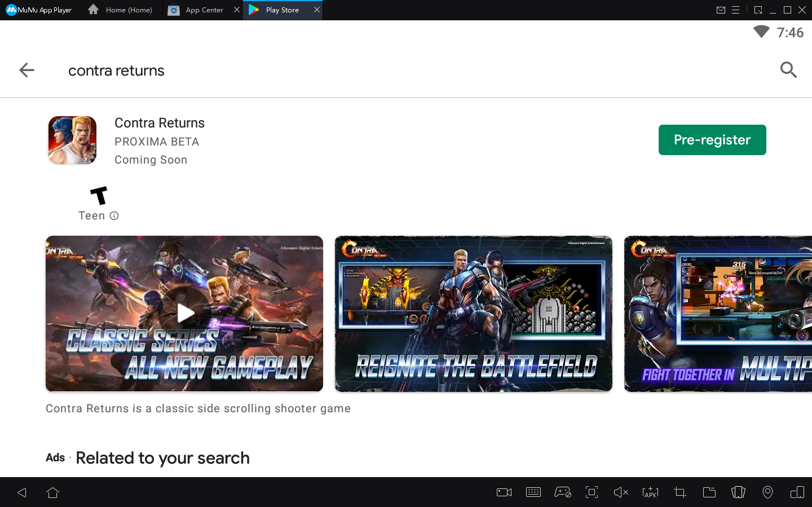Open the MuMu hamburger menu
The width and height of the screenshot is (812, 507).
tap(736, 10)
